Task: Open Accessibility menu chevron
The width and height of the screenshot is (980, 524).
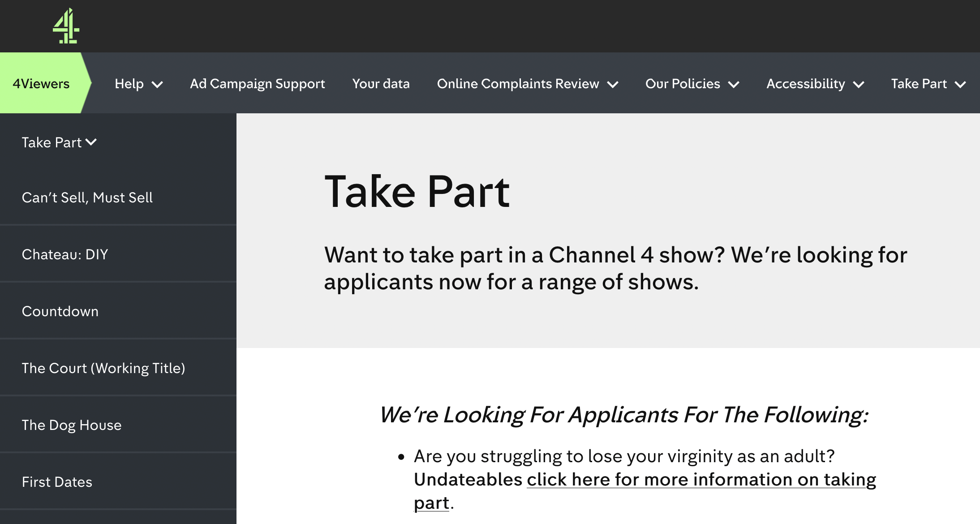Action: pos(859,84)
